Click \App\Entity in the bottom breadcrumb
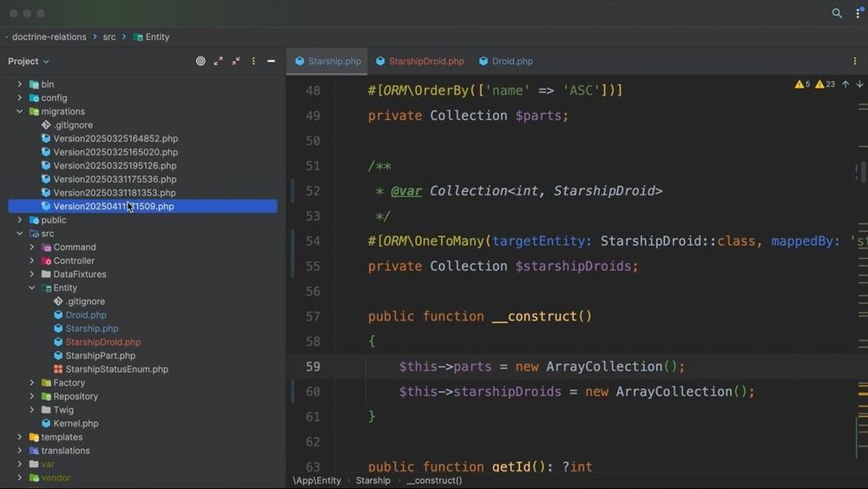868x489 pixels. 317,480
